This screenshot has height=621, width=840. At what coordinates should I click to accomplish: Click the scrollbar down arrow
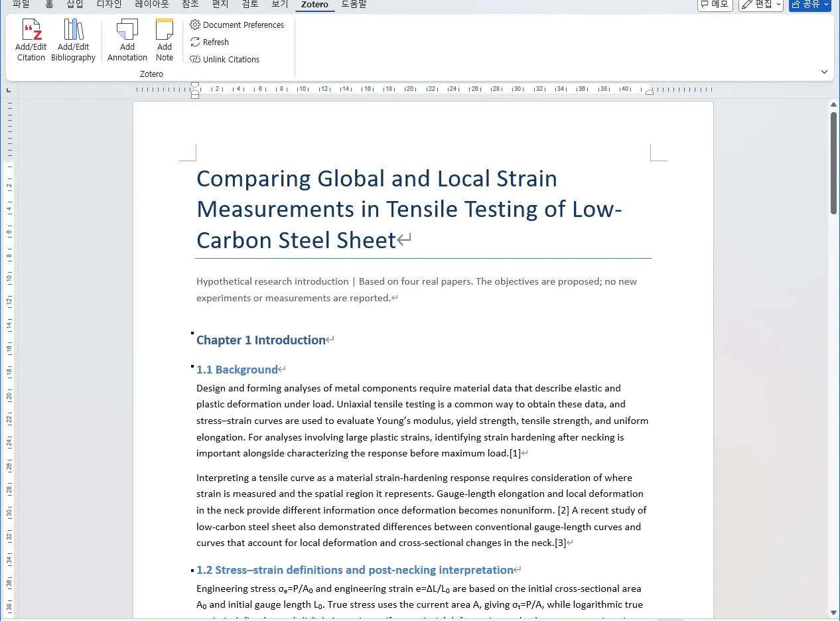coord(833,612)
